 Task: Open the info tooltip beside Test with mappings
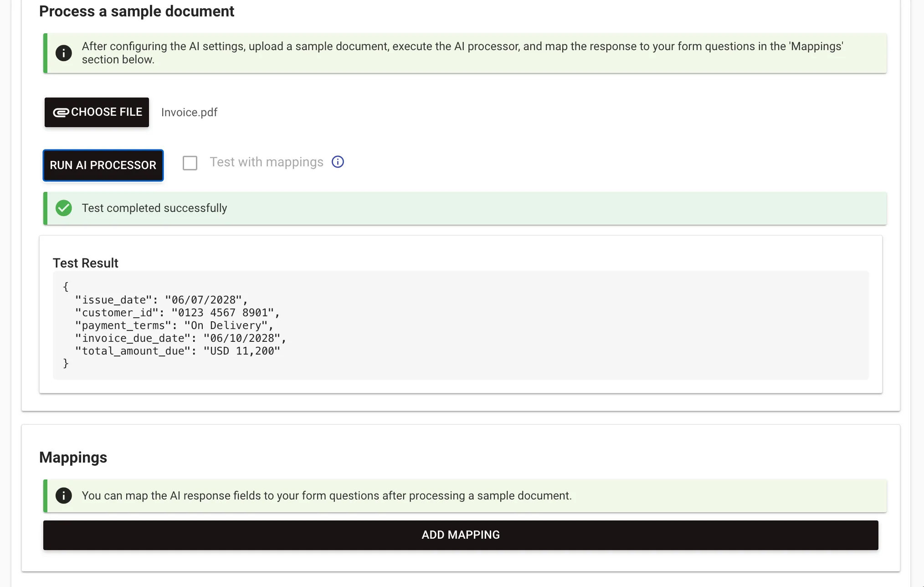tap(338, 162)
